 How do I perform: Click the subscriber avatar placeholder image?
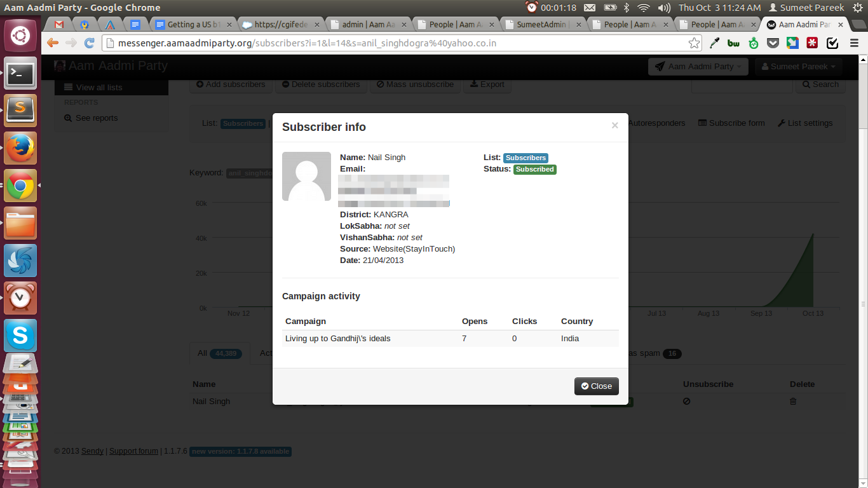point(306,176)
